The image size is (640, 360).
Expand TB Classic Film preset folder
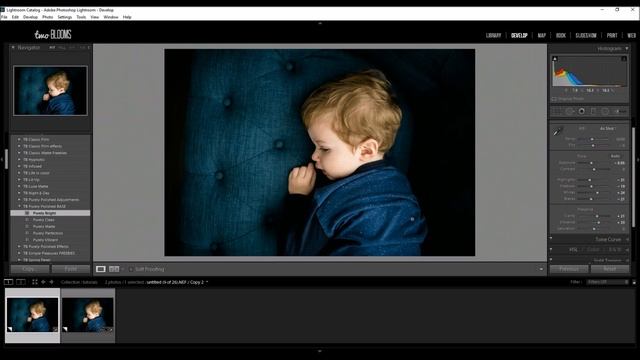coord(19,139)
